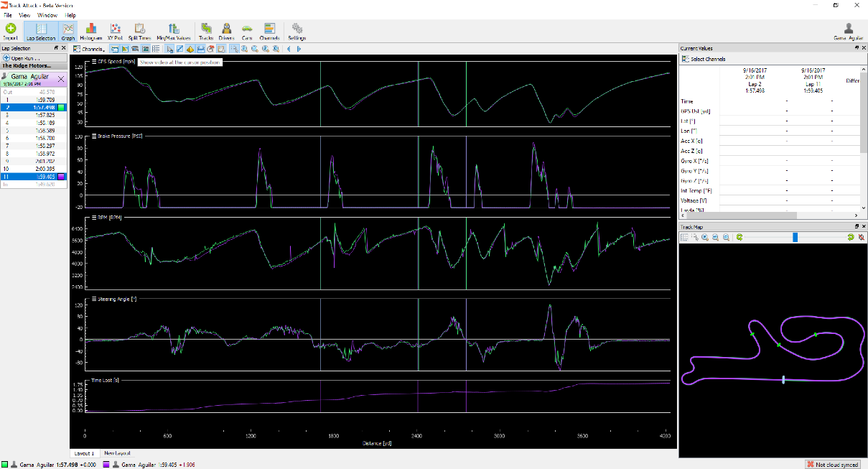The image size is (868, 469).
Task: Click the show video at cursor icon
Action: click(x=135, y=49)
